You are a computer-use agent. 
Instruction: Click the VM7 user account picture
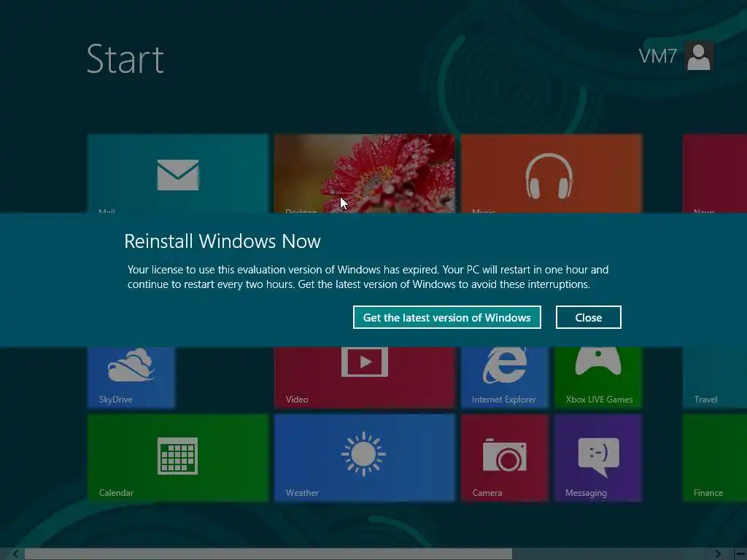click(699, 56)
